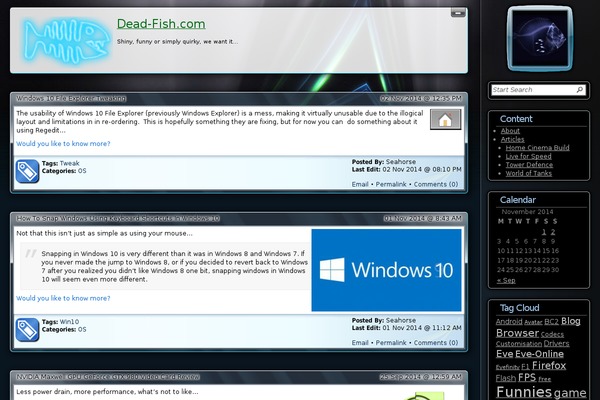This screenshot has height=400, width=600.
Task: Select November 1 in the calendar
Action: point(544,232)
